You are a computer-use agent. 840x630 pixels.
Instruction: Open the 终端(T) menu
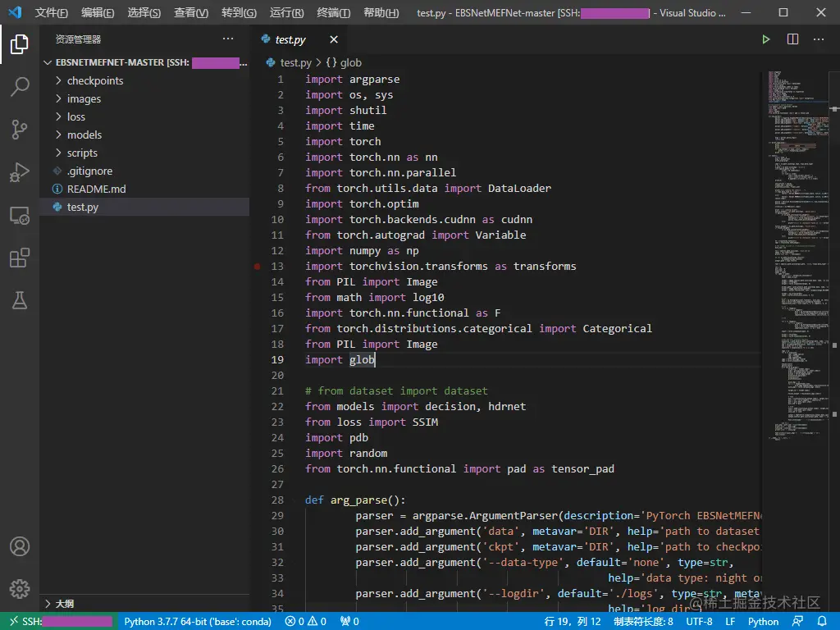click(333, 13)
